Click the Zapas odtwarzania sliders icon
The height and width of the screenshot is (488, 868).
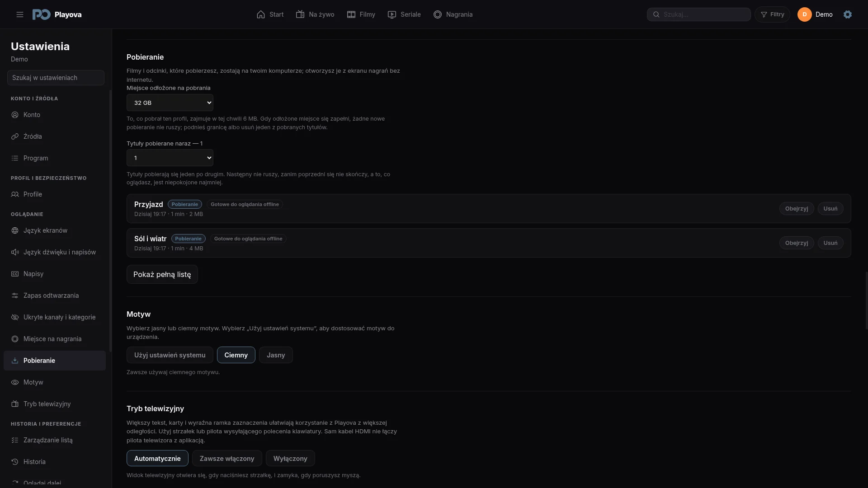[15, 296]
